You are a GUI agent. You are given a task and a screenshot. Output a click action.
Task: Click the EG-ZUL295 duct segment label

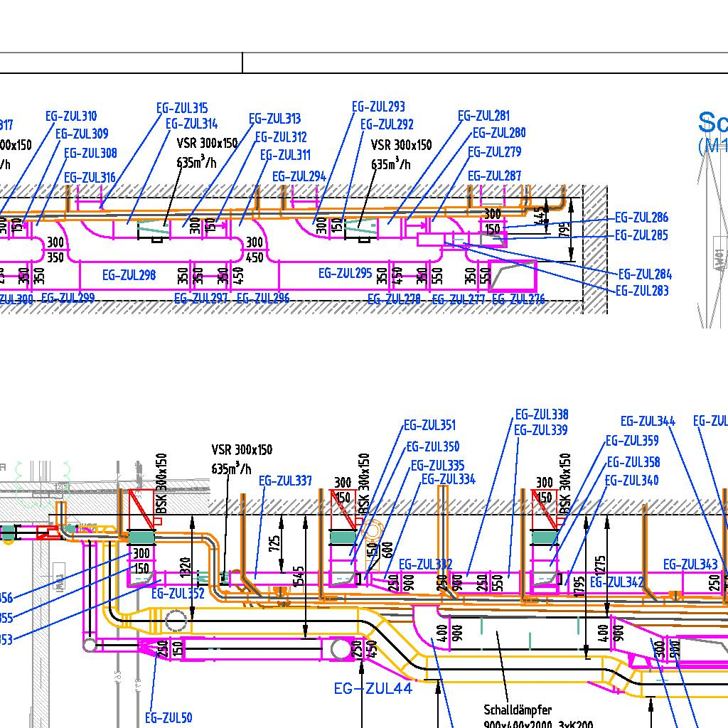(x=345, y=273)
